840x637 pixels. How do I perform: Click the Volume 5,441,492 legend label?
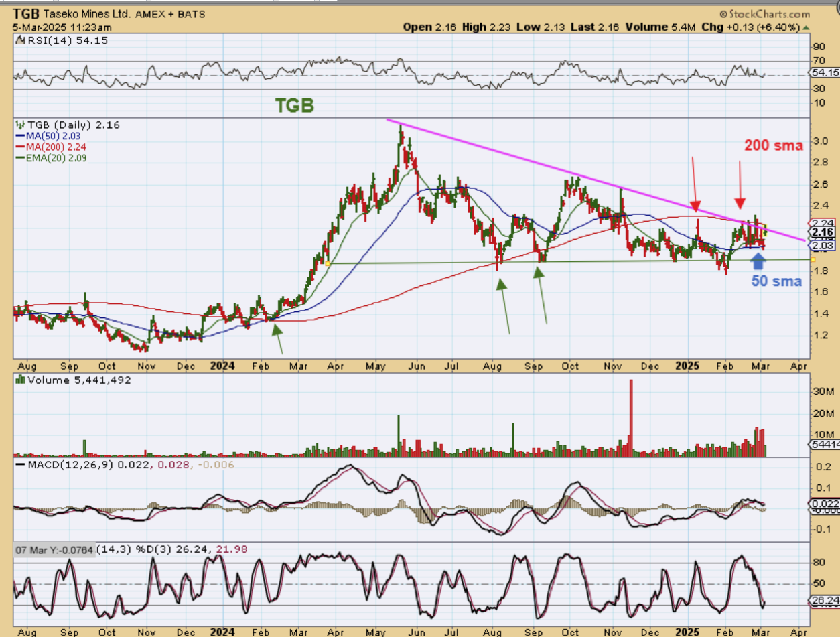coord(78,380)
